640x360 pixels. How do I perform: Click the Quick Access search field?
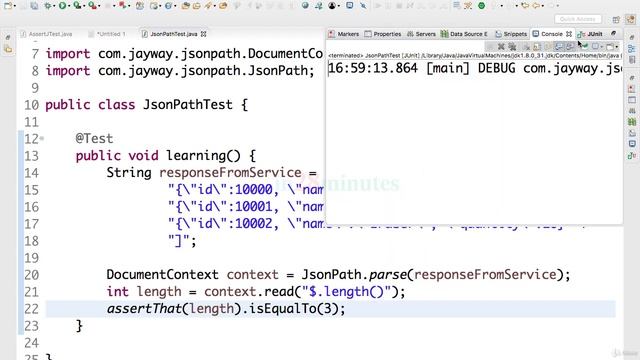(578, 19)
